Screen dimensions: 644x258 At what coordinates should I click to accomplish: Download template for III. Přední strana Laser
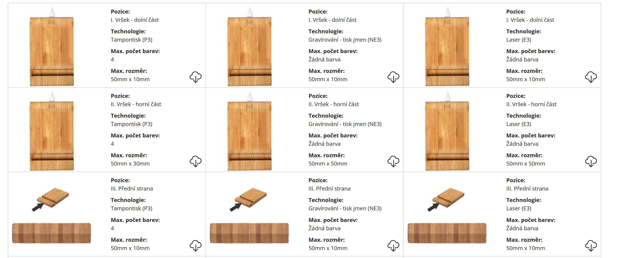click(x=591, y=245)
